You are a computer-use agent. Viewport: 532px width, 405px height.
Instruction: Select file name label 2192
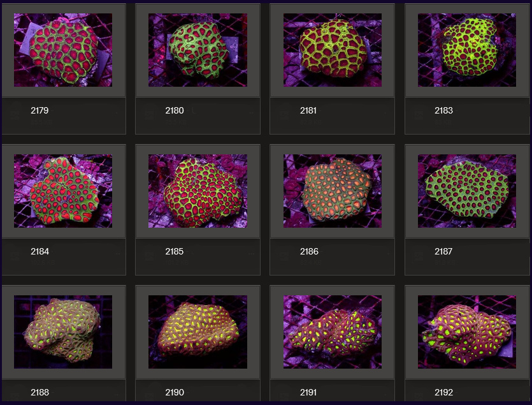tap(443, 392)
